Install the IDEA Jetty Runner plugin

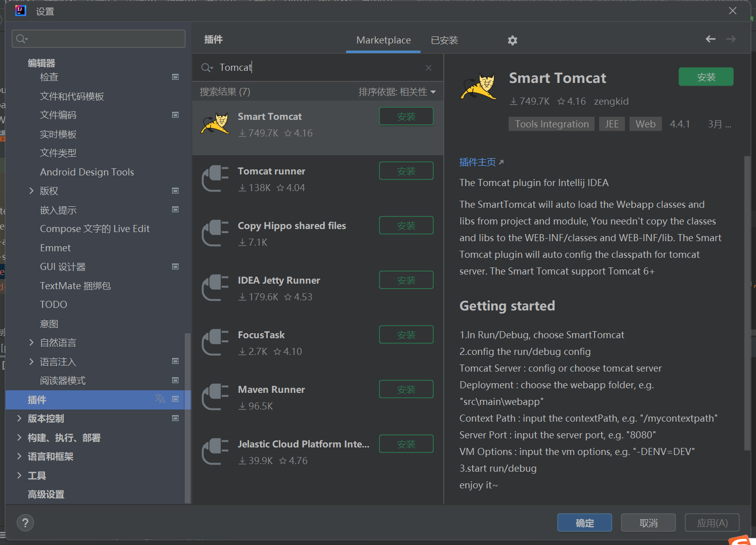coord(406,280)
